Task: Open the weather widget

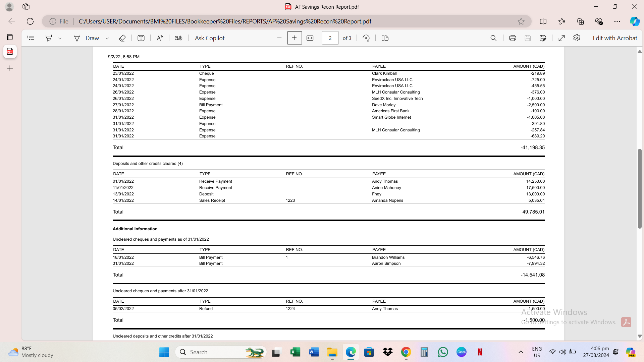Action: click(x=31, y=352)
